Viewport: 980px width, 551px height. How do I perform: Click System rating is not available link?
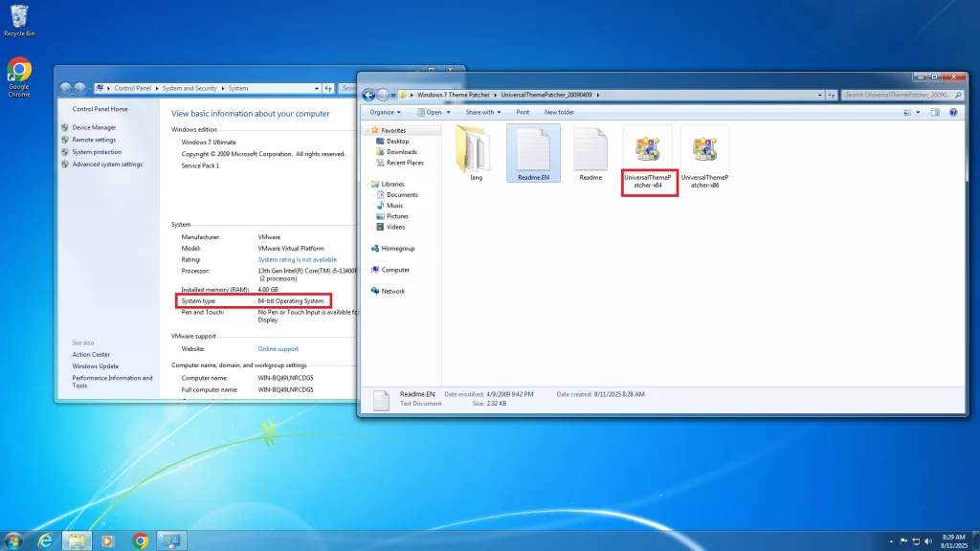point(297,260)
